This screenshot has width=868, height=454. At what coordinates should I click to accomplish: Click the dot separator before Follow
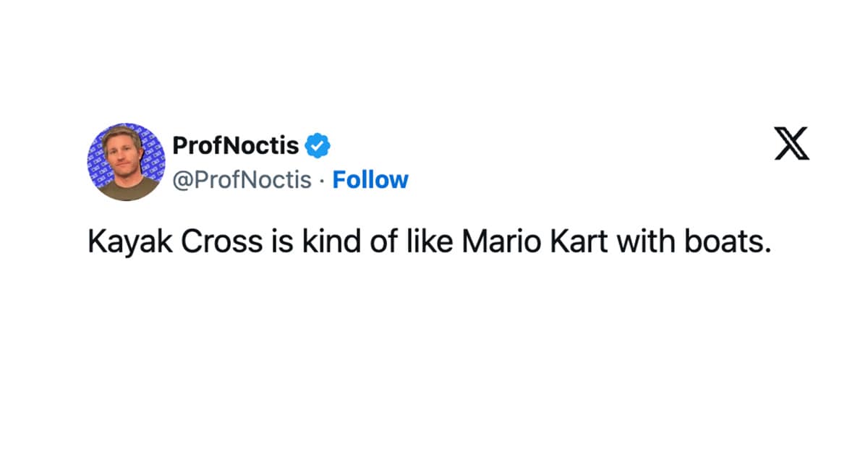click(x=323, y=180)
